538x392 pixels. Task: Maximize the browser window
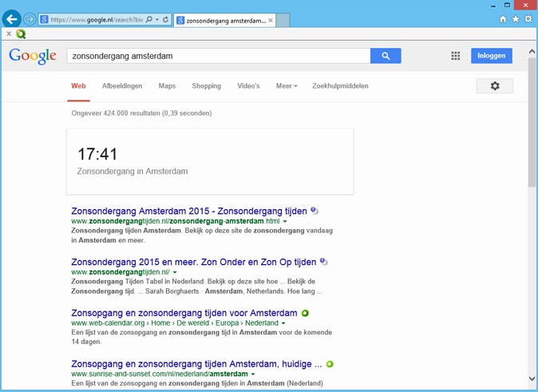pyautogui.click(x=507, y=5)
